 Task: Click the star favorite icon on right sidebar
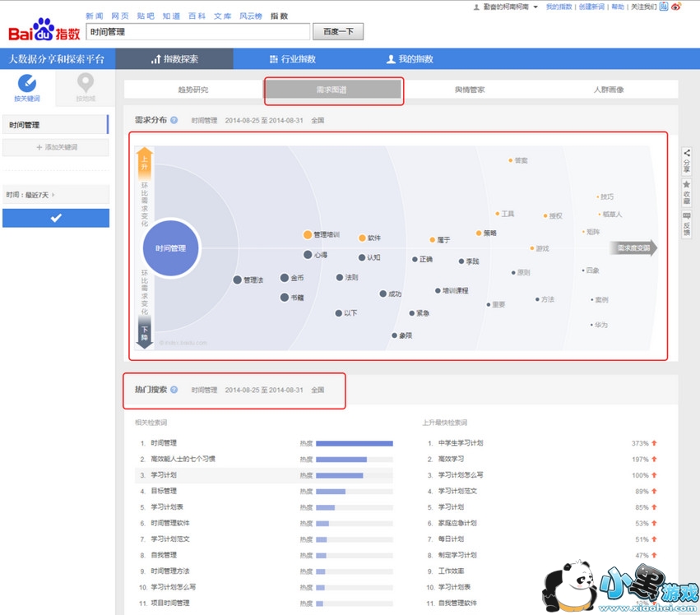point(687,184)
